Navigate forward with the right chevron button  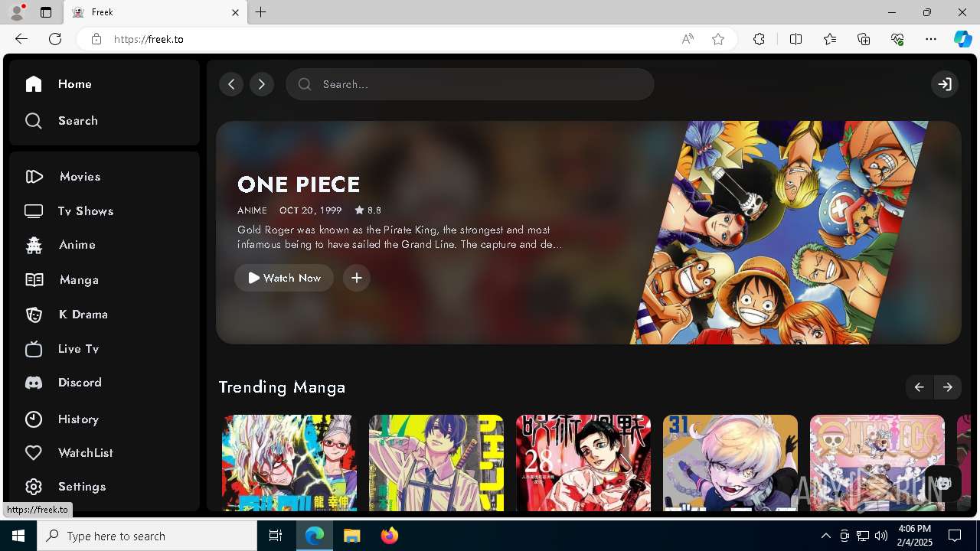coord(262,84)
